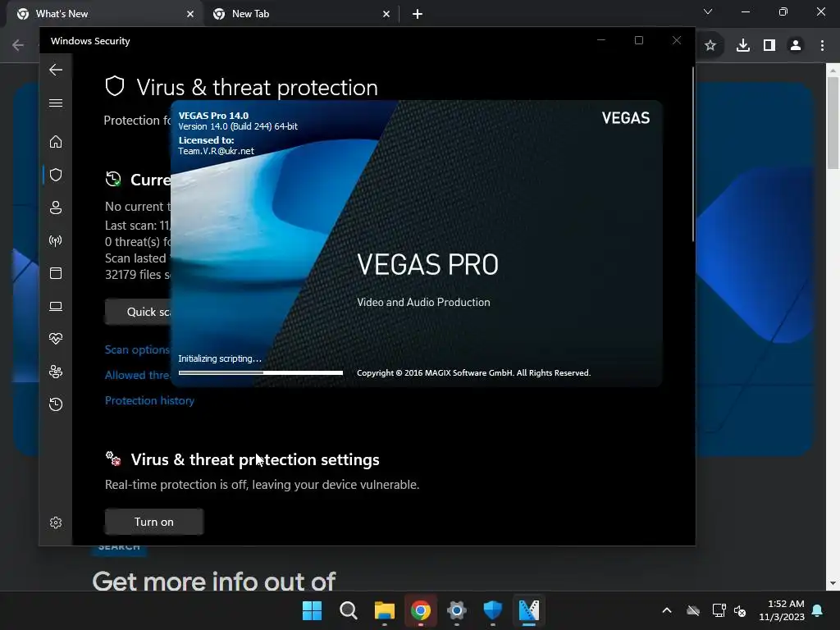Open network tray icon
Screen dimensions: 840x630
coord(719,610)
